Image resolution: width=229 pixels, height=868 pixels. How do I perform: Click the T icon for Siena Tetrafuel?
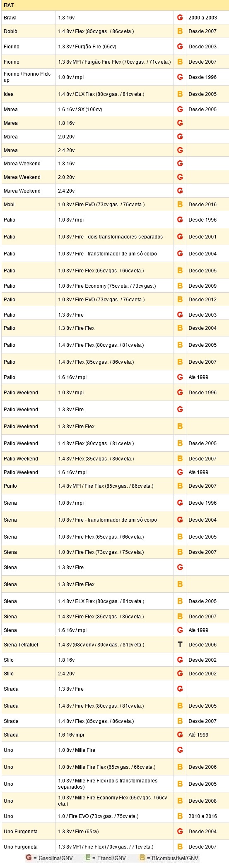pyautogui.click(x=180, y=644)
